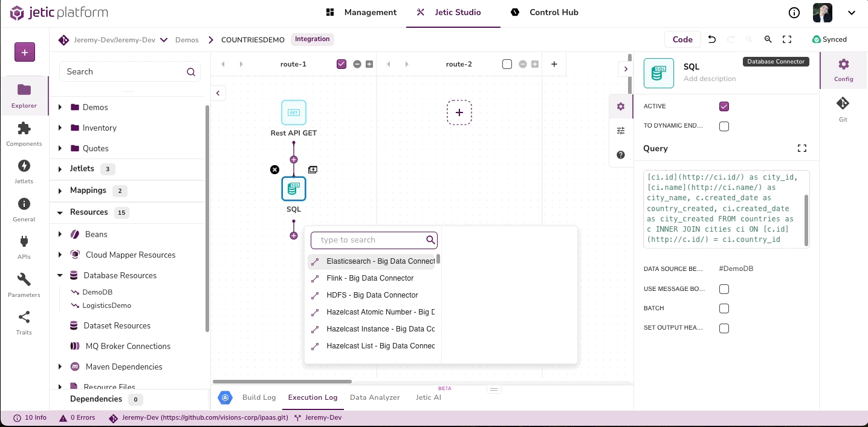Enable USE MESSAGE BO checkbox
Viewport: 868px width, 427px height.
click(724, 289)
